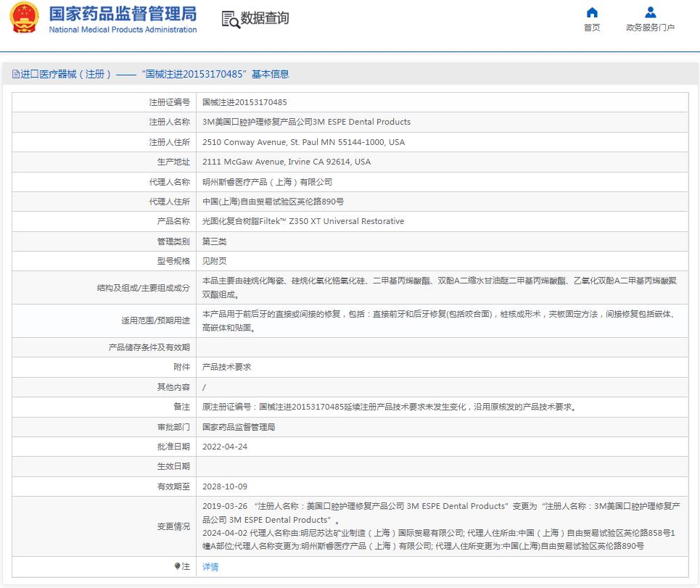Viewport: 700px width, 588px height.
Task: Click the 国家药品监督管理局 title in header
Action: (123, 14)
